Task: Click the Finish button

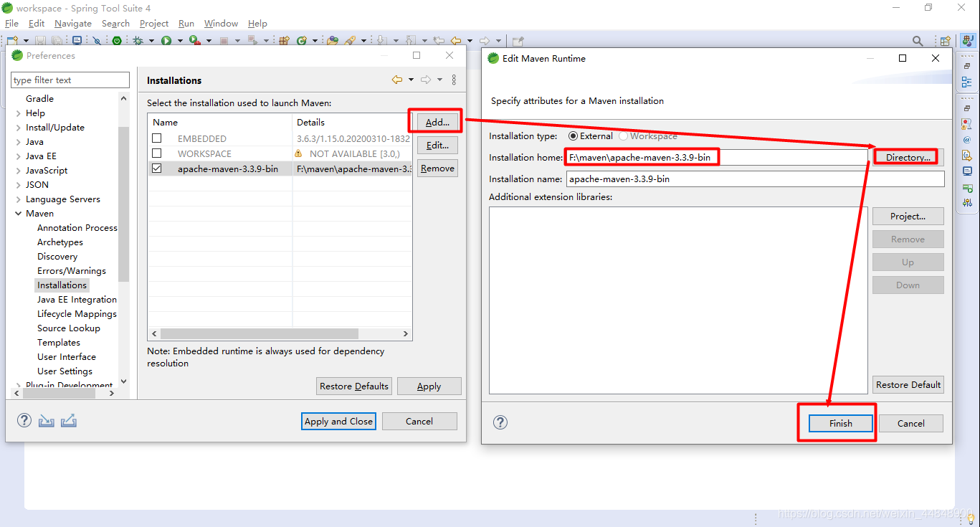Action: tap(841, 424)
